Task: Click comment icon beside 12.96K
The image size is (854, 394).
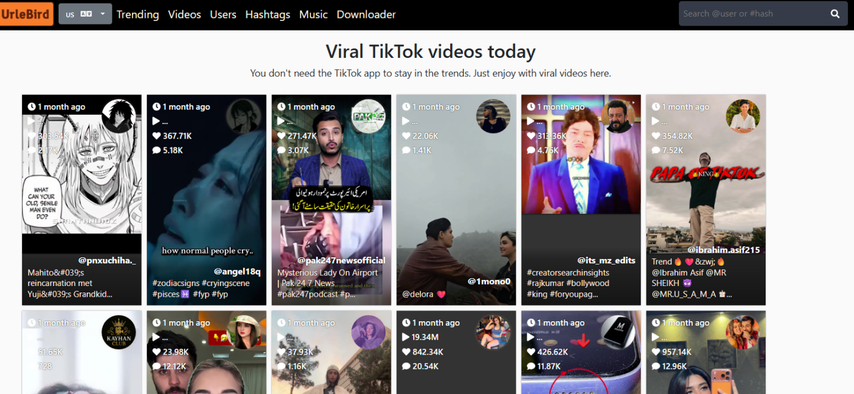Action: (x=656, y=366)
